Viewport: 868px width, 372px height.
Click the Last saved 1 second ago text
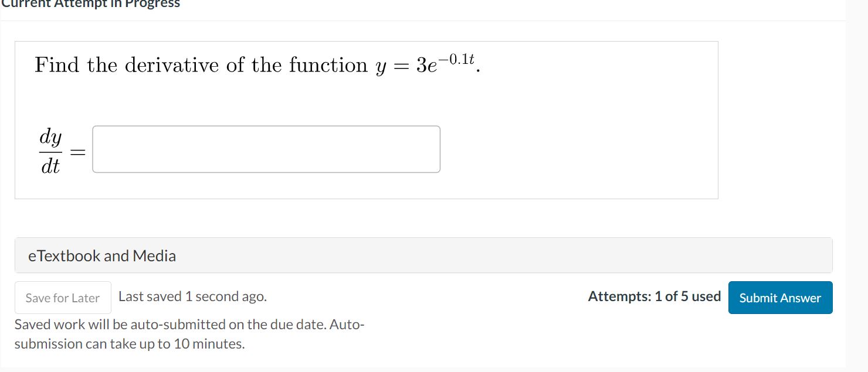coord(191,296)
